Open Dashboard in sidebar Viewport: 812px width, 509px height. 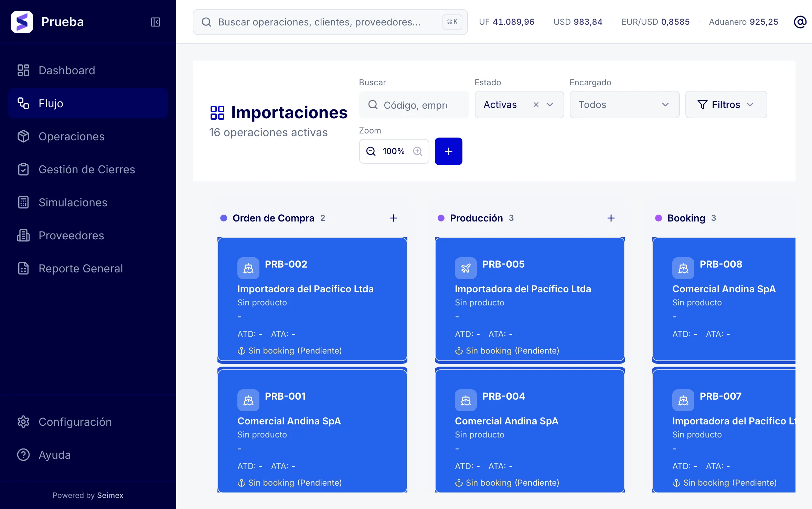coord(88,70)
